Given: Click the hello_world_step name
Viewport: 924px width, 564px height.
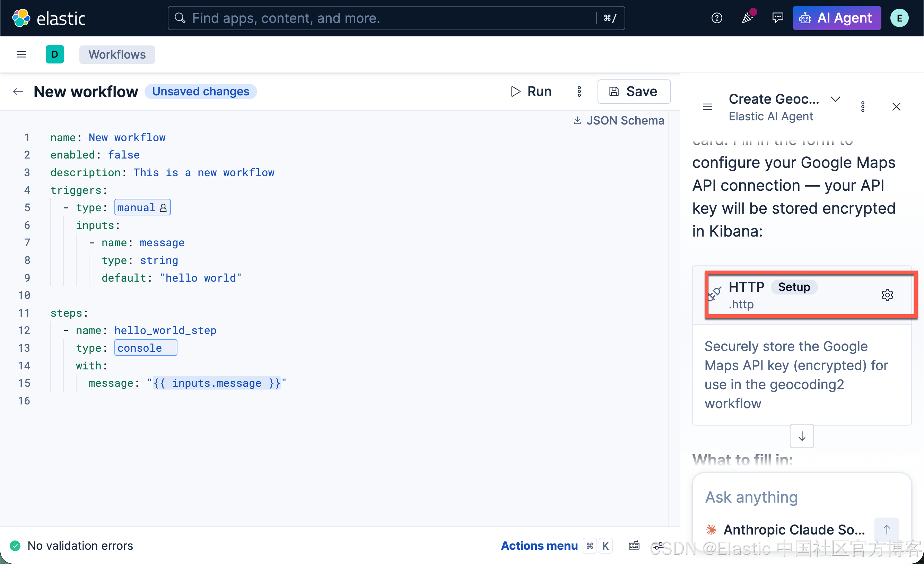Looking at the screenshot, I should click(165, 330).
